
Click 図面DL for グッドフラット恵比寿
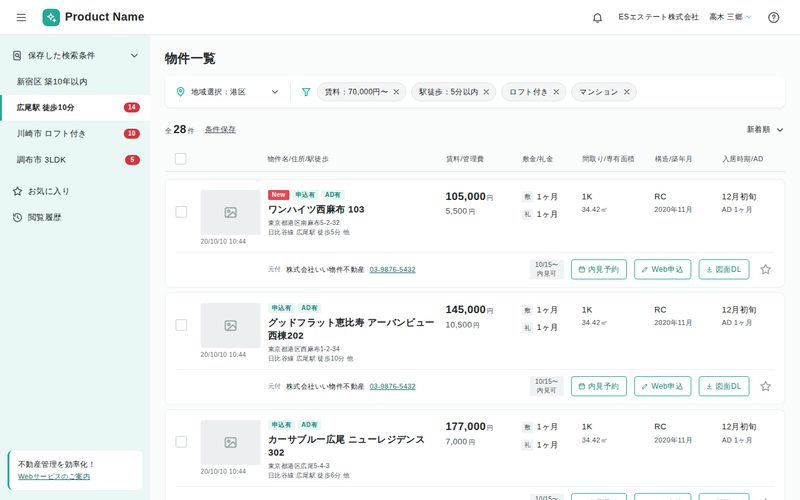point(723,386)
